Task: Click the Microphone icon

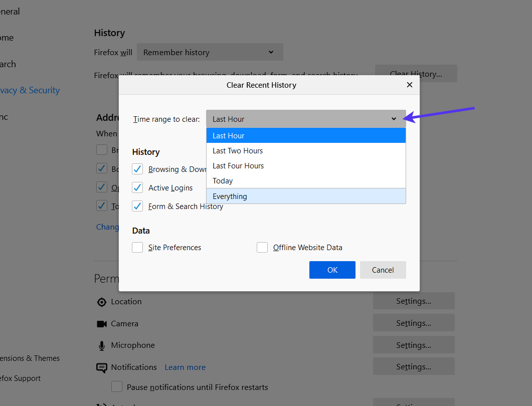Action: pyautogui.click(x=102, y=345)
